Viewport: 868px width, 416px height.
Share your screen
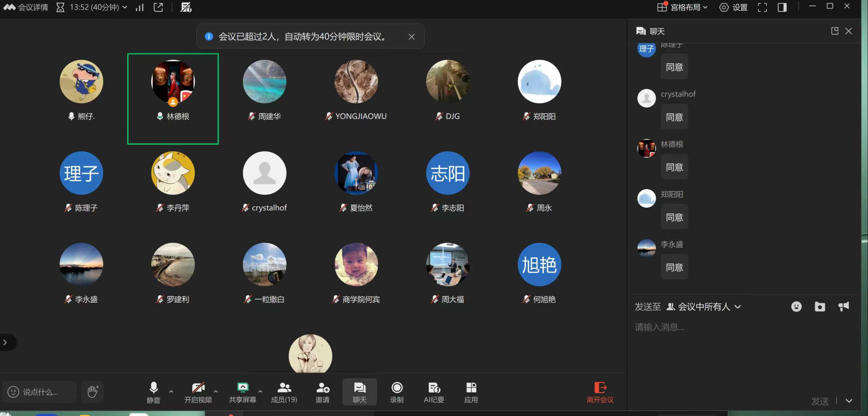point(242,392)
